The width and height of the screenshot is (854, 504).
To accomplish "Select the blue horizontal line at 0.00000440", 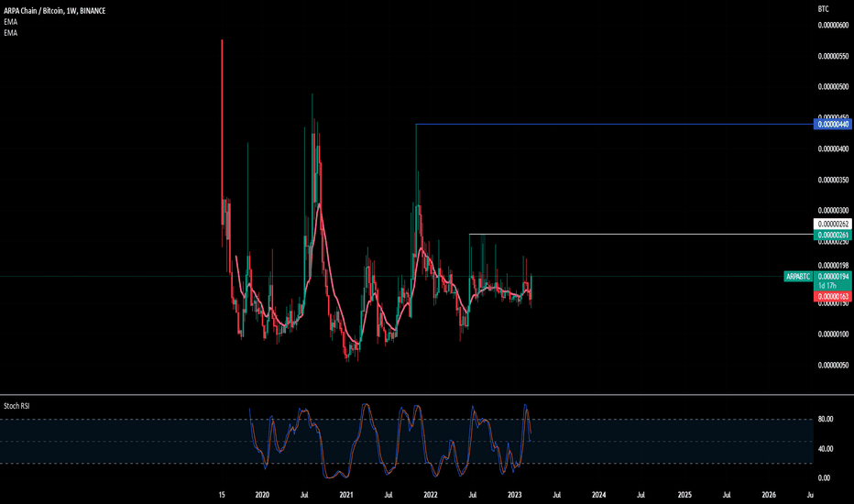I will [614, 125].
